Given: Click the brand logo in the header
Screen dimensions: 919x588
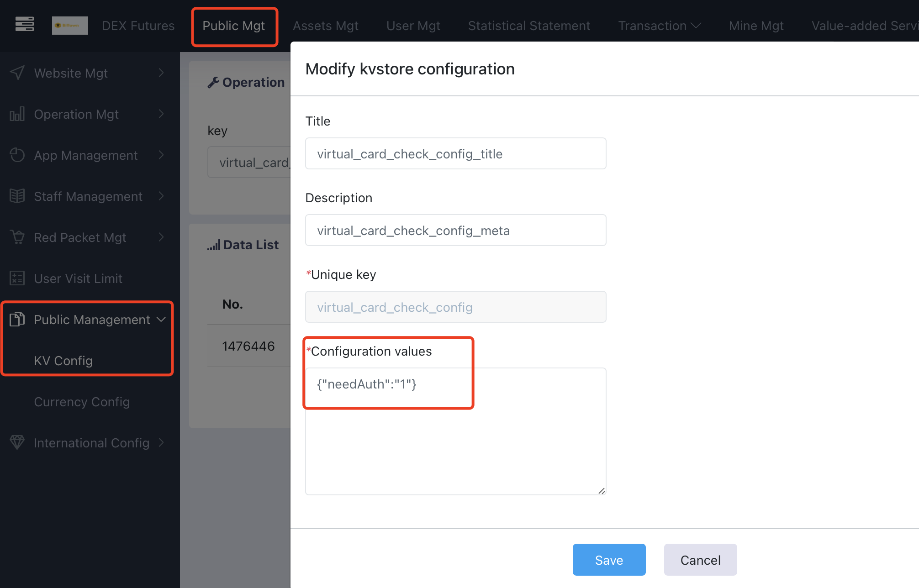Looking at the screenshot, I should click(x=70, y=26).
